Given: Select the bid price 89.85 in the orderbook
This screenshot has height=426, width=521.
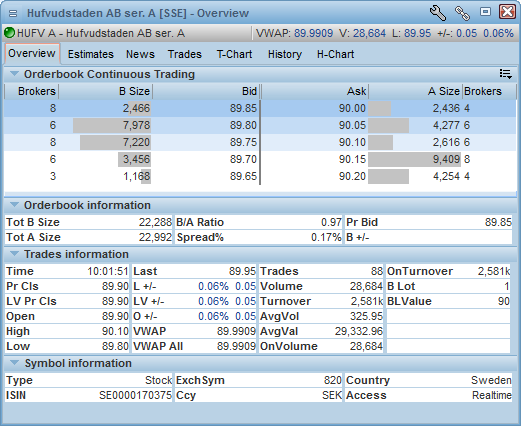Looking at the screenshot, I should 243,108.
